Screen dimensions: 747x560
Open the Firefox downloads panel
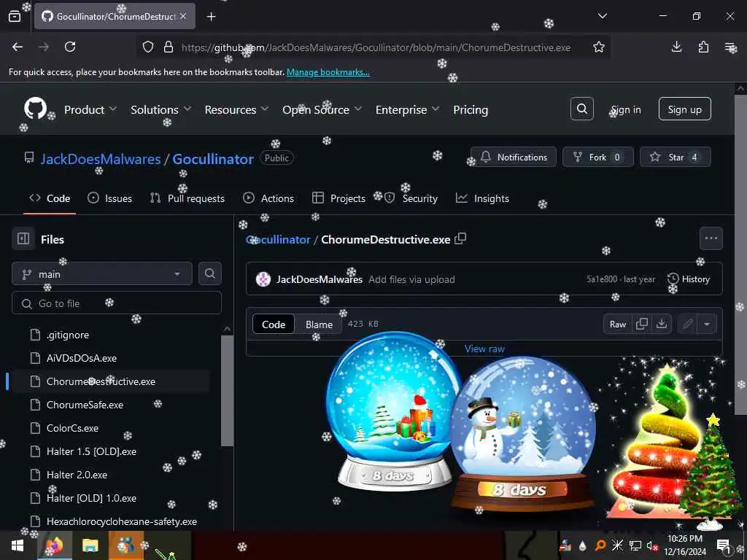676,47
